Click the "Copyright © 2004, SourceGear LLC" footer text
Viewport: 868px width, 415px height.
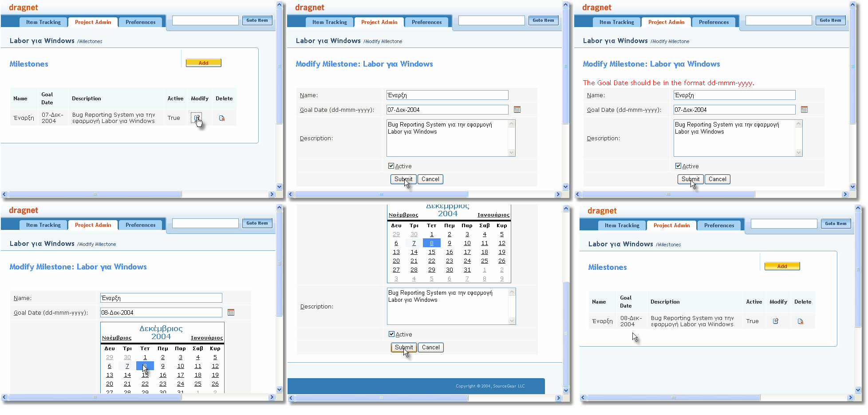(x=490, y=386)
